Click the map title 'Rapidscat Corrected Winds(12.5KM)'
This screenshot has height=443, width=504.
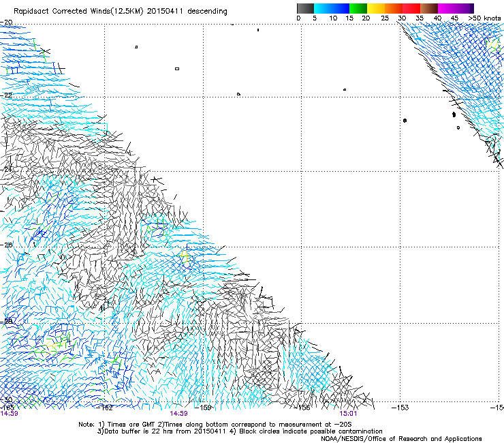[x=78, y=12]
